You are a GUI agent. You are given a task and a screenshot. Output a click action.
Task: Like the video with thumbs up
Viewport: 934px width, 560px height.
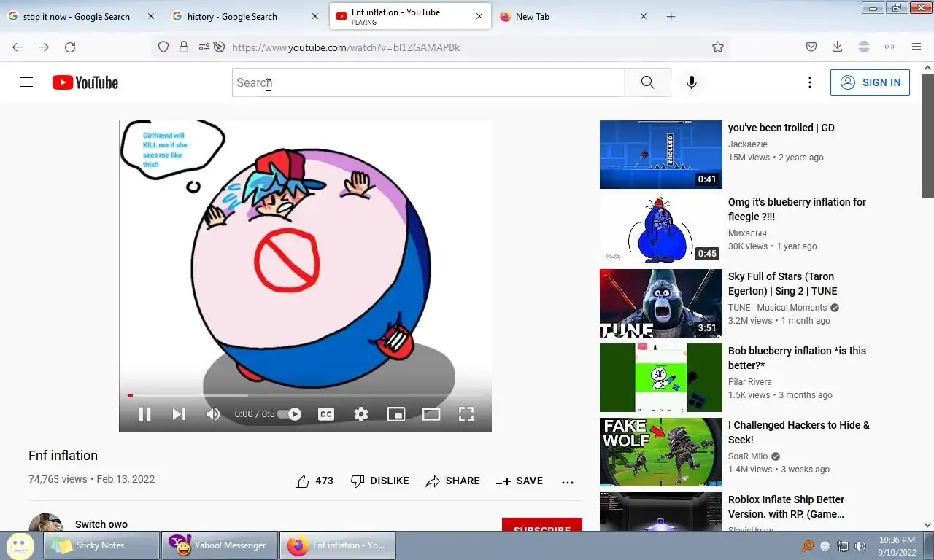(x=314, y=481)
